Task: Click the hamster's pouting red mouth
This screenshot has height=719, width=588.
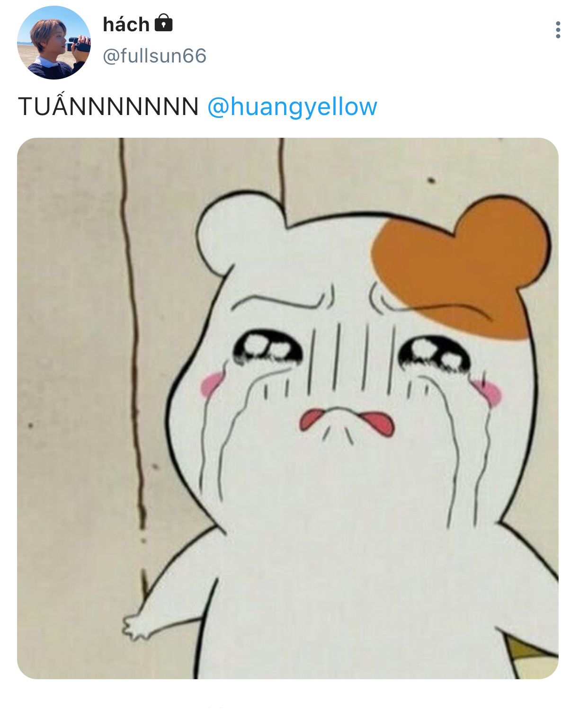Action: point(347,420)
